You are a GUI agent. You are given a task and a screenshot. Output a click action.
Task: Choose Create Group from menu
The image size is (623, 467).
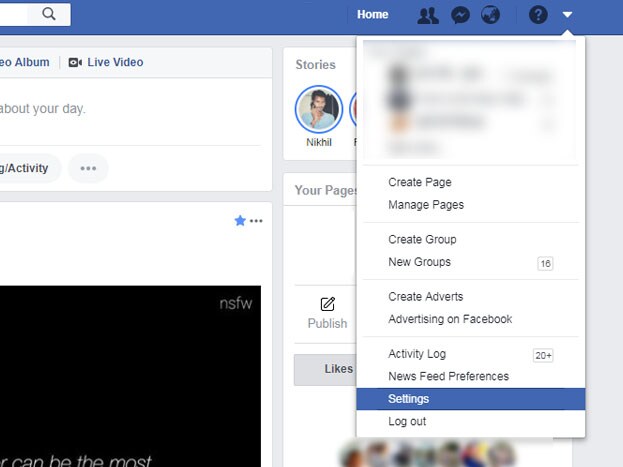(x=422, y=240)
